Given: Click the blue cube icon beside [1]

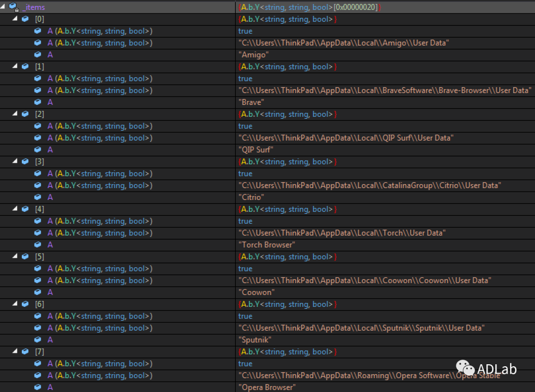Looking at the screenshot, I should (25, 66).
